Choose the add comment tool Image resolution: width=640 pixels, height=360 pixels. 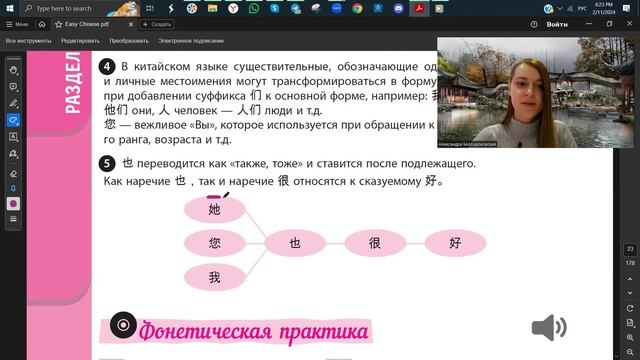[x=13, y=87]
